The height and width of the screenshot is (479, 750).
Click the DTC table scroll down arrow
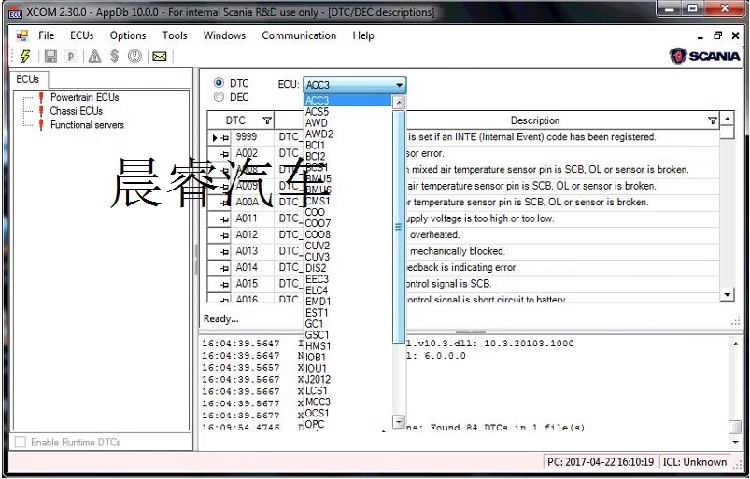click(727, 295)
